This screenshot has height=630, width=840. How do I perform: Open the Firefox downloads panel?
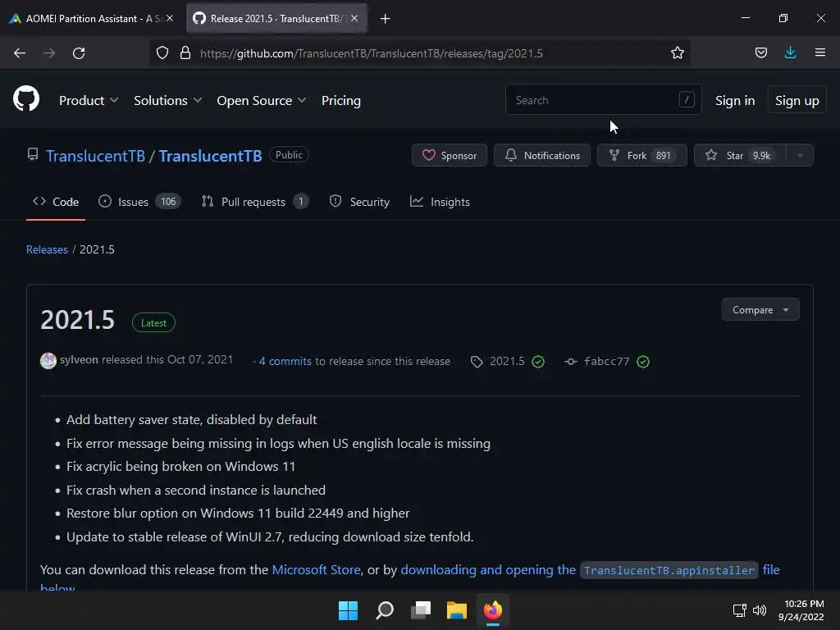pyautogui.click(x=790, y=52)
